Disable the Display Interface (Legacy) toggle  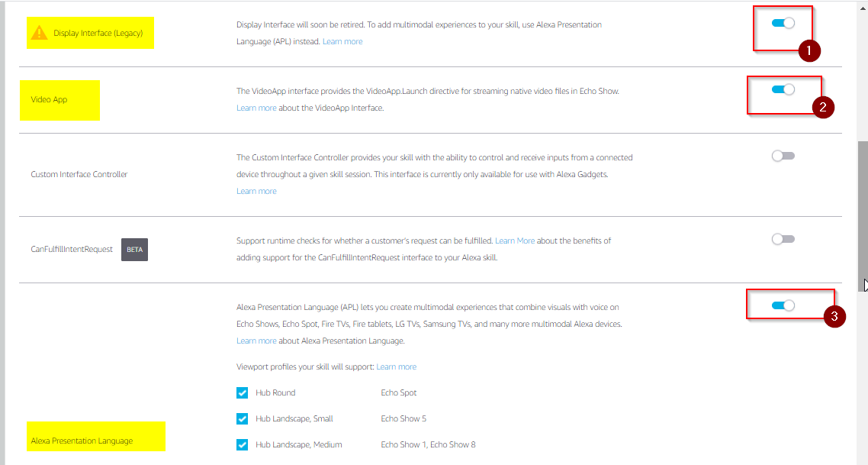click(x=783, y=24)
